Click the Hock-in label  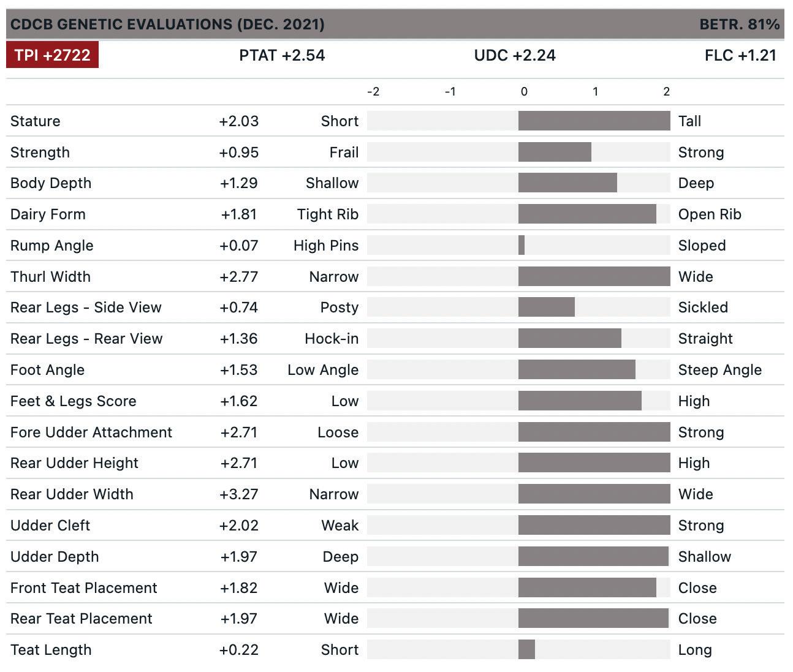tap(332, 339)
